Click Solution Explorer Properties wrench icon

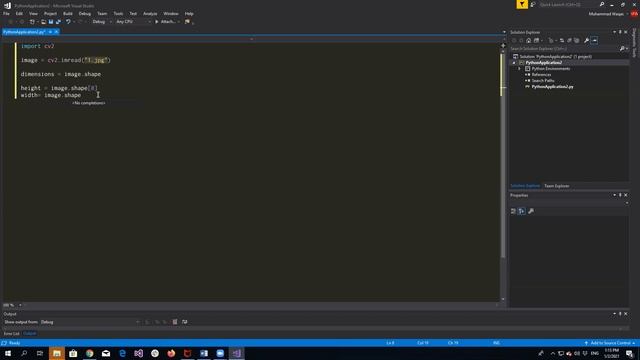(587, 40)
